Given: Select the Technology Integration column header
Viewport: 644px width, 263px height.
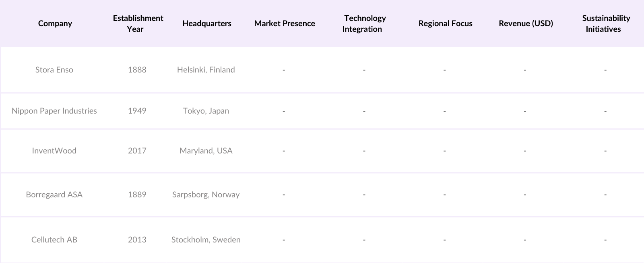Looking at the screenshot, I should coord(364,23).
